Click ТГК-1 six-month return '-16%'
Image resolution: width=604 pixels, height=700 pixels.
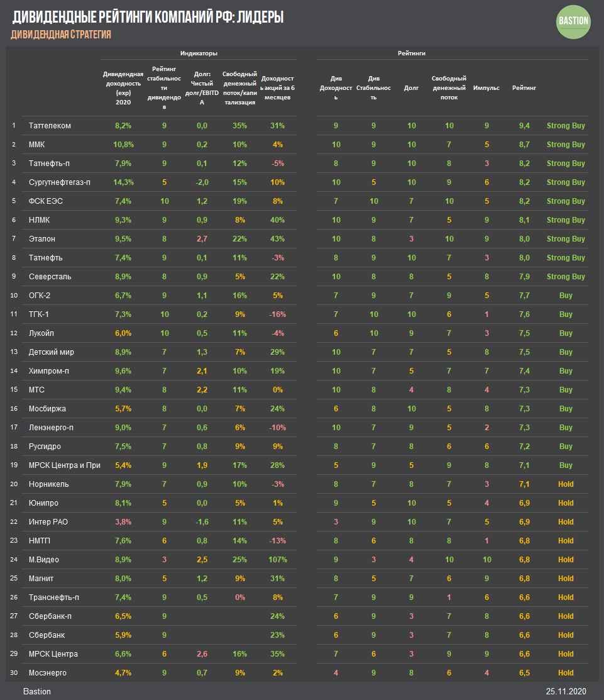(x=277, y=314)
